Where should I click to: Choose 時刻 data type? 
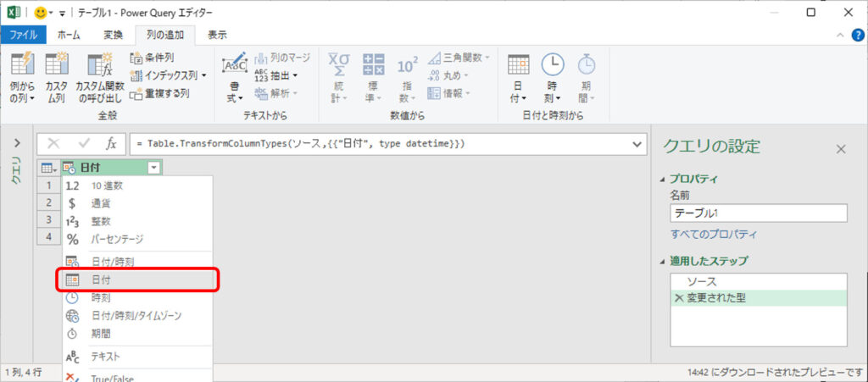click(137, 298)
